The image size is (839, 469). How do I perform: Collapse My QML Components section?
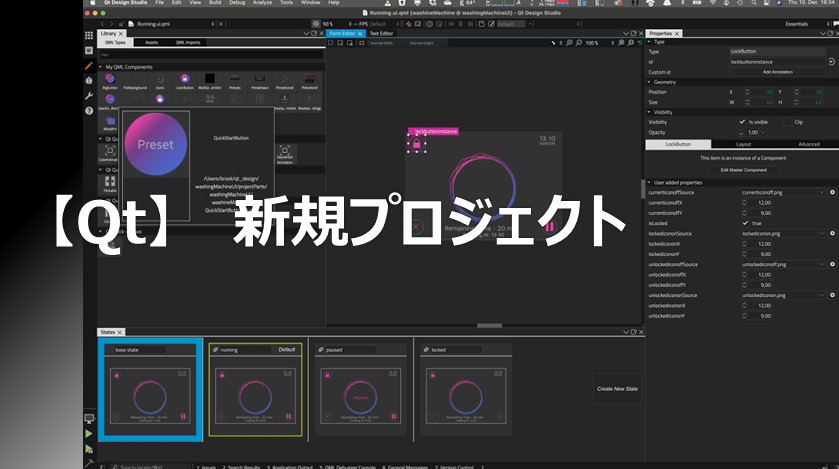[101, 67]
